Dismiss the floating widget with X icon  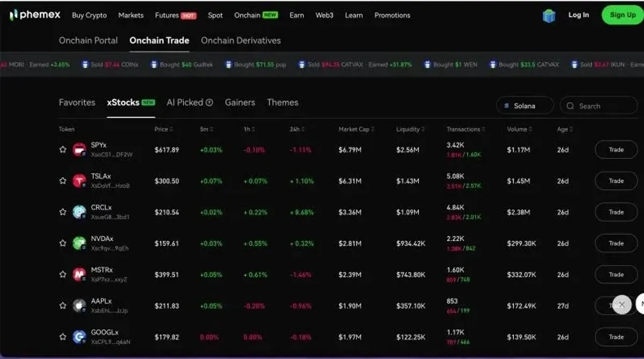pos(622,305)
